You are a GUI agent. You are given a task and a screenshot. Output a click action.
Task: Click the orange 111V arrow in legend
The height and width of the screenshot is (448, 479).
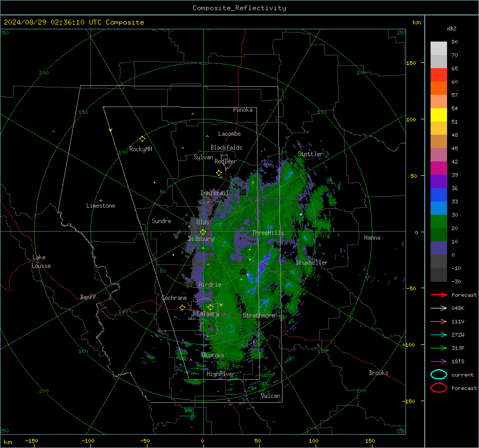[x=439, y=321]
